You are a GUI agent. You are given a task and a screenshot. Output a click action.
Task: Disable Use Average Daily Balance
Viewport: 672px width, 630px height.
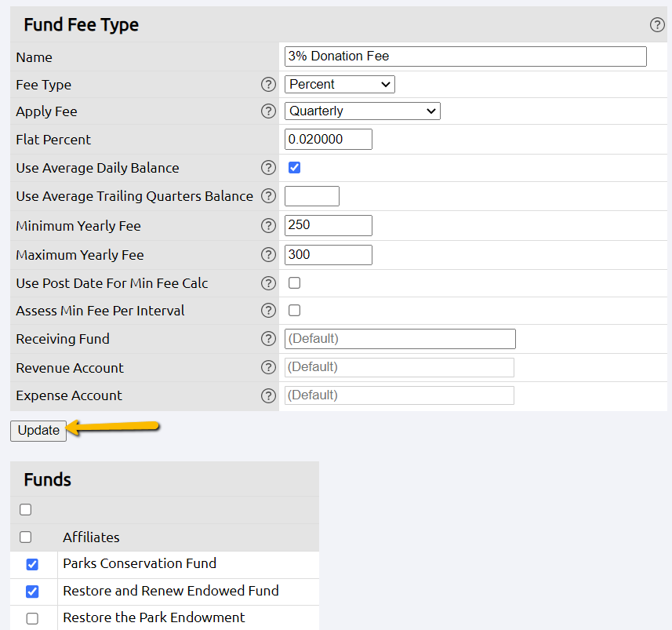pyautogui.click(x=294, y=167)
